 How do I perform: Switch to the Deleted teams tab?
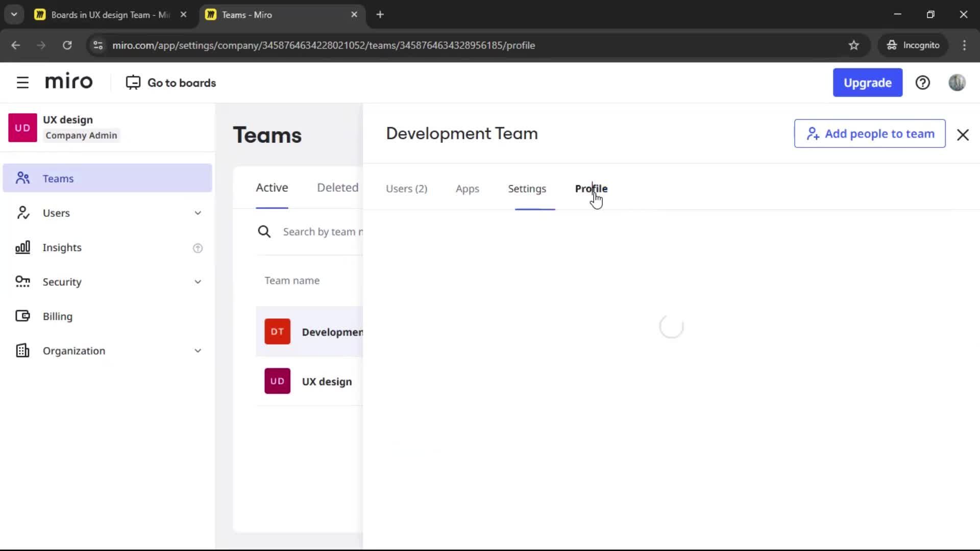coord(337,188)
